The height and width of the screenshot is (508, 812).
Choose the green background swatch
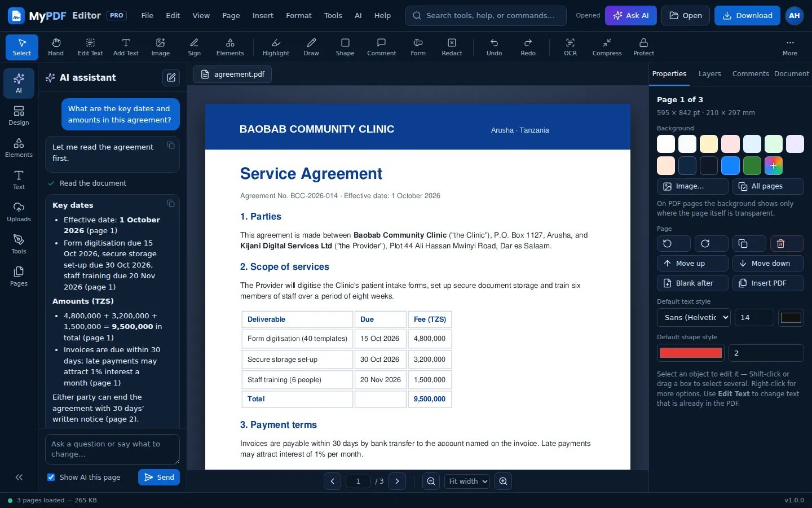tap(752, 166)
